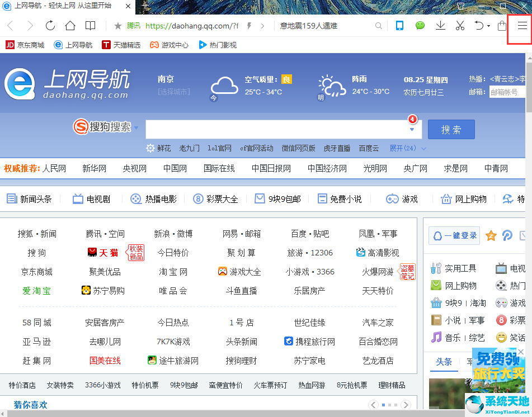Click the 上网导航 e logo

(x=20, y=84)
